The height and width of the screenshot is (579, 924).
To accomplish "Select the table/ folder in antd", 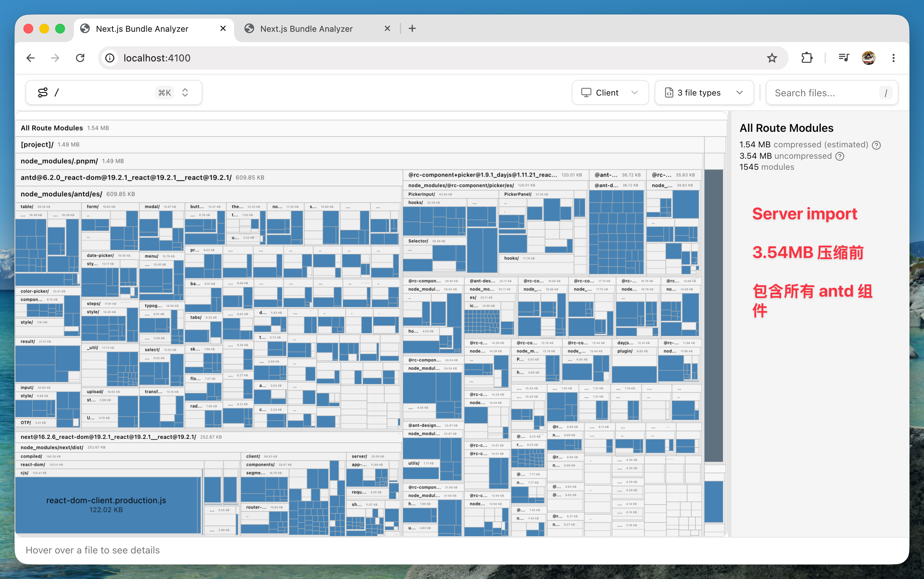I will (x=48, y=207).
